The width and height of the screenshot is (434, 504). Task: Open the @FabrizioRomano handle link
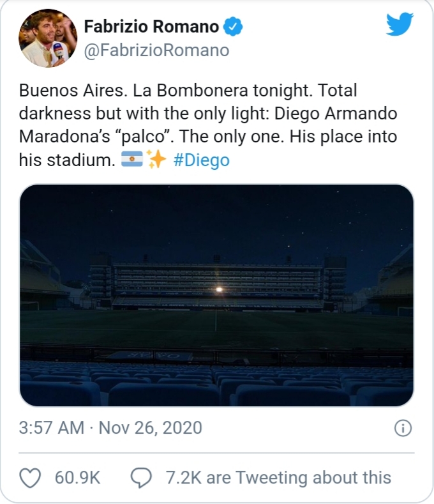pyautogui.click(x=156, y=50)
